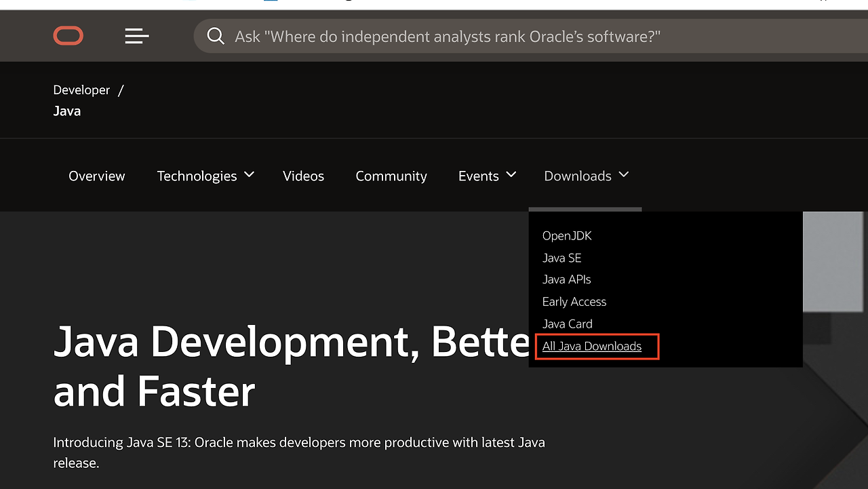Choose OpenJDK from Downloads dropdown

point(567,236)
